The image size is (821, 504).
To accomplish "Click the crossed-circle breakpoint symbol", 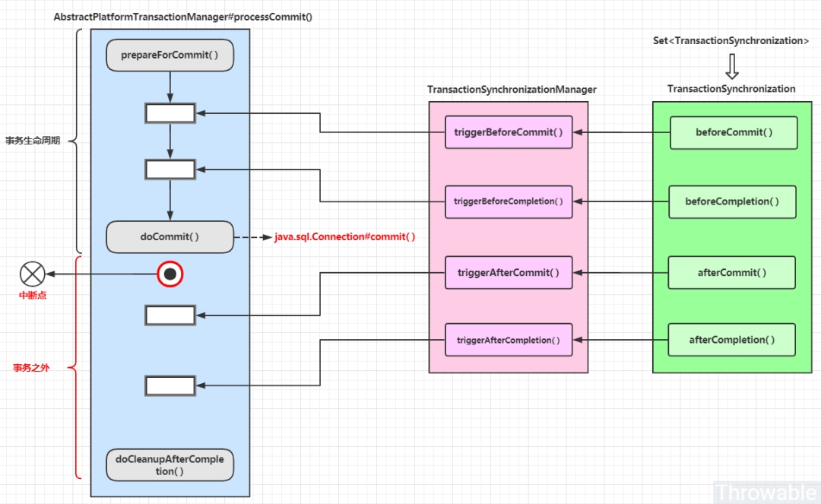I will (x=33, y=273).
